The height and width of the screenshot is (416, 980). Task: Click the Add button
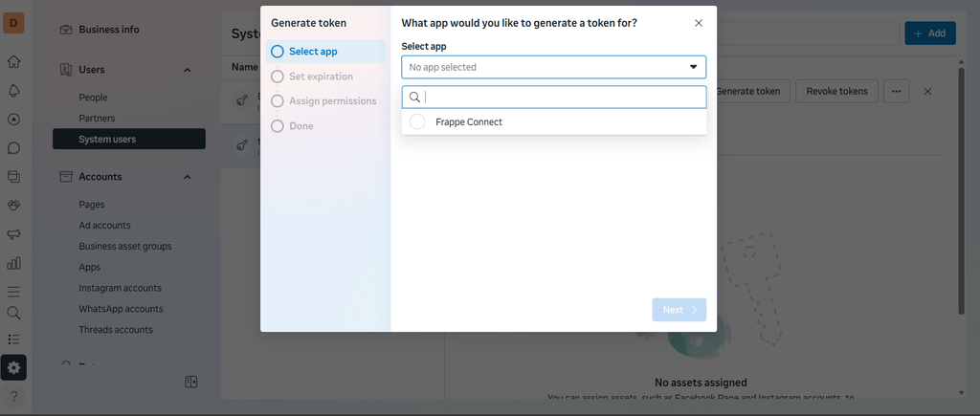(930, 33)
